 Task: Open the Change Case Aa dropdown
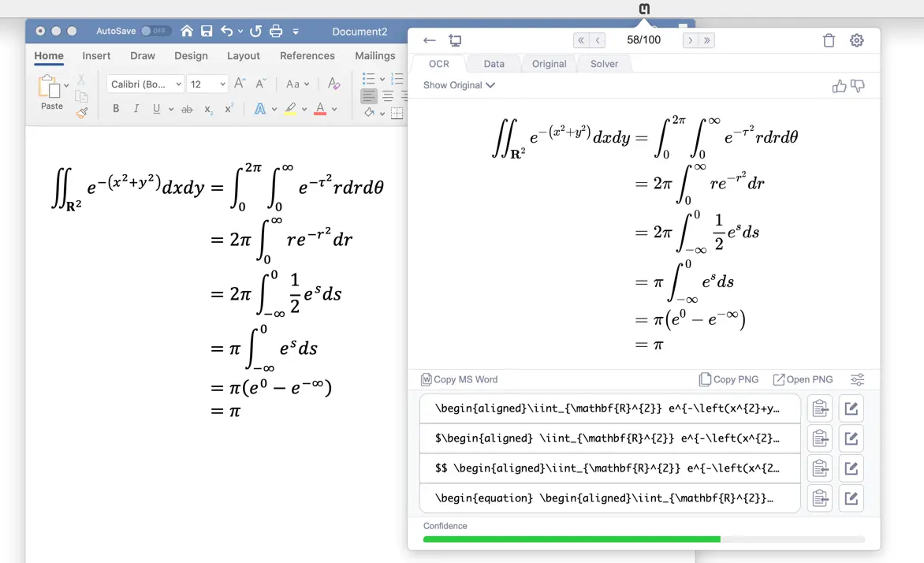(297, 84)
